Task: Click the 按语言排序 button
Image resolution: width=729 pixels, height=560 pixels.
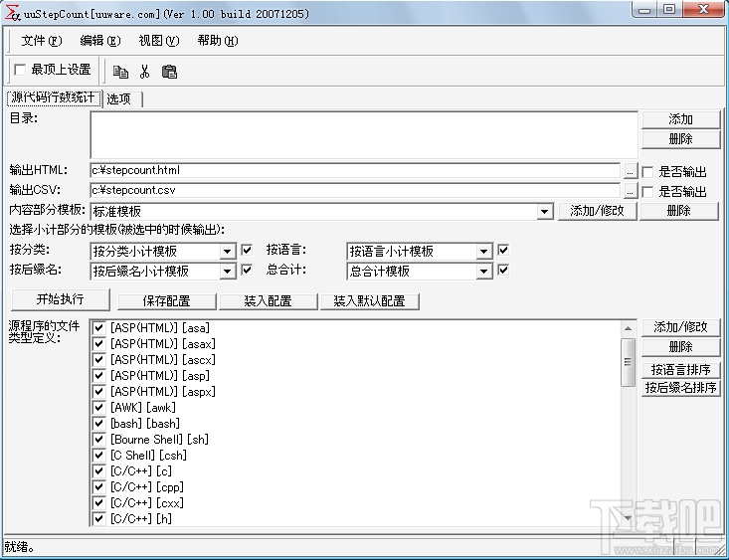Action: point(680,370)
